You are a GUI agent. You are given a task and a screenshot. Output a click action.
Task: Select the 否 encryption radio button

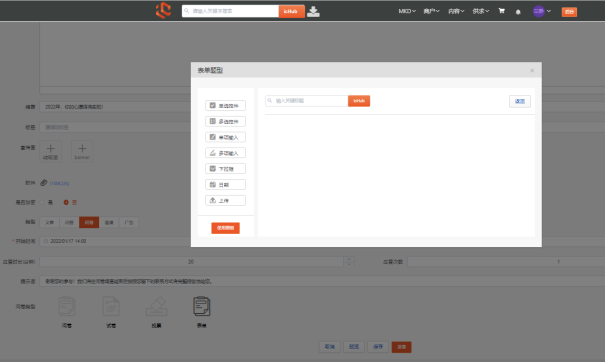[66, 202]
